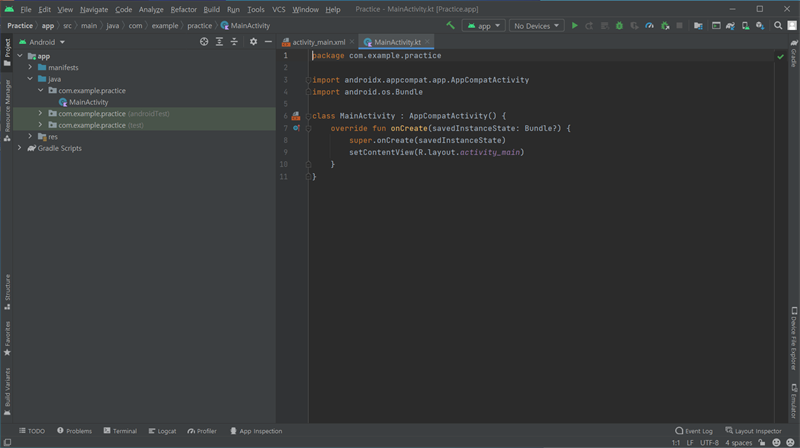Select MainActivity in the project tree
The height and width of the screenshot is (448, 800).
point(88,102)
